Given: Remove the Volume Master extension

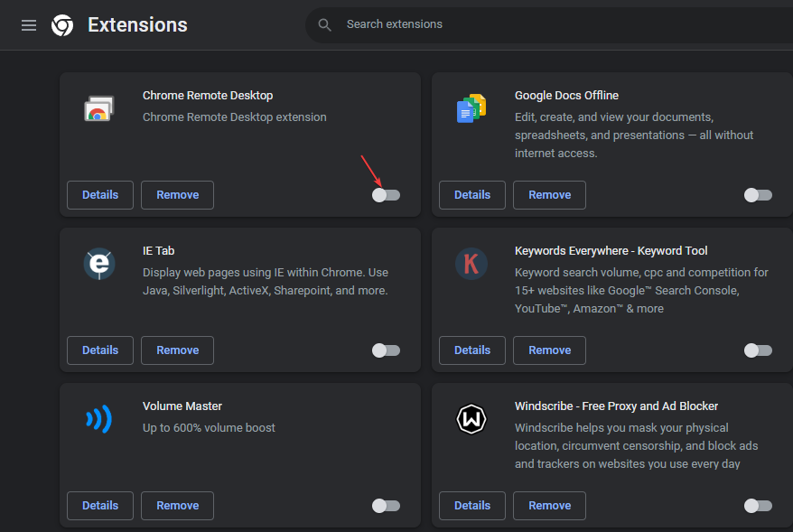Looking at the screenshot, I should [177, 506].
